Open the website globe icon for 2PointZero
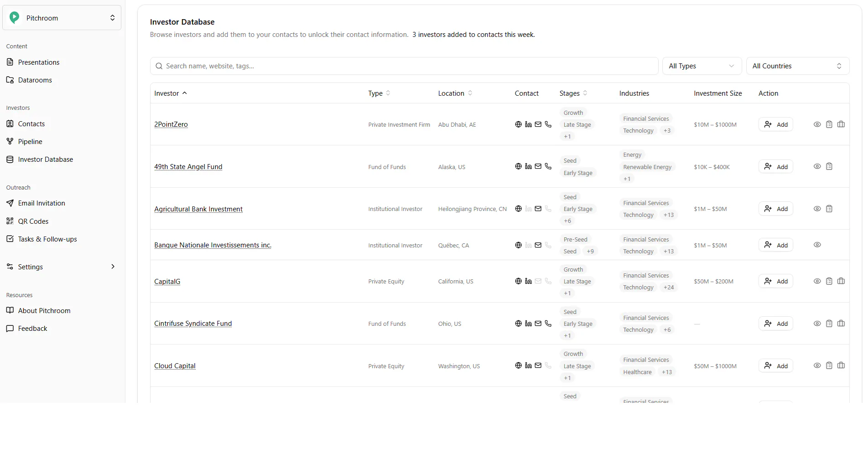Screen dimensions: 868x468 pyautogui.click(x=518, y=124)
